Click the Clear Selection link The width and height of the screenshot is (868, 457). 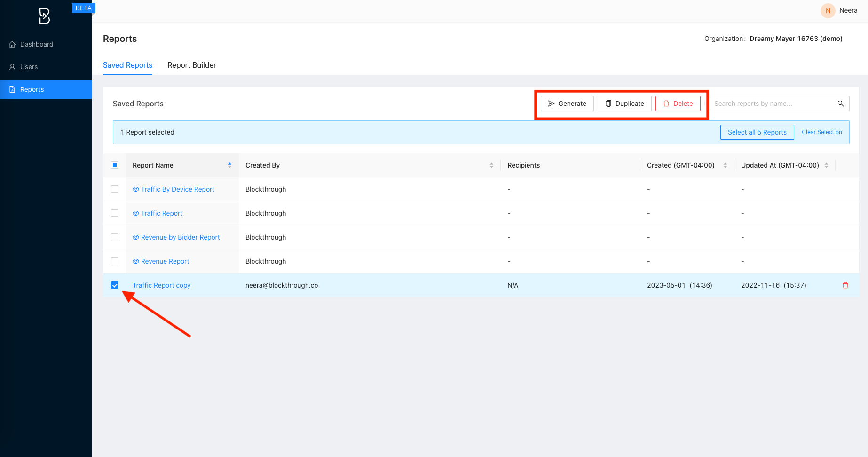pos(822,132)
